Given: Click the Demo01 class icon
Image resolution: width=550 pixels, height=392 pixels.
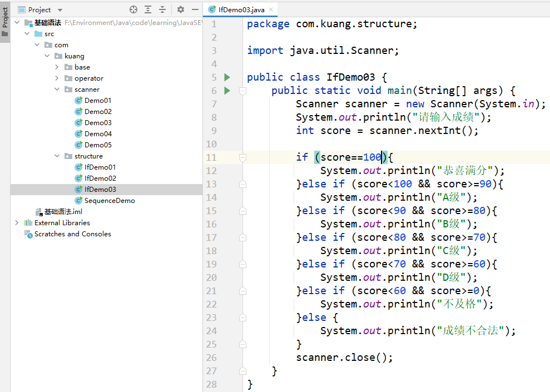Looking at the screenshot, I should [78, 101].
